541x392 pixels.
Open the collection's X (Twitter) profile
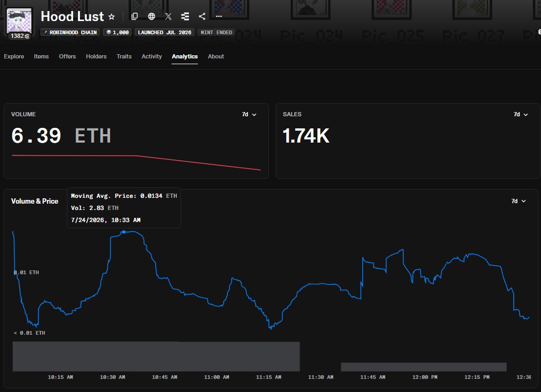click(168, 16)
